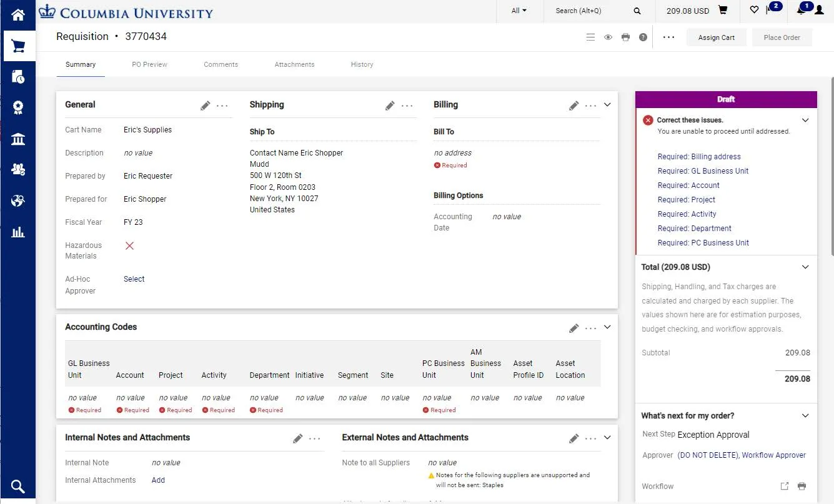
Task: Open External Notes section ellipsis menu
Action: pos(591,439)
